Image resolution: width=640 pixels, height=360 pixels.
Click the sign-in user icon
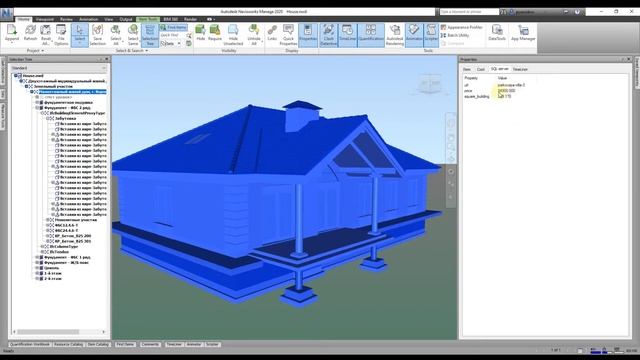[x=512, y=12]
